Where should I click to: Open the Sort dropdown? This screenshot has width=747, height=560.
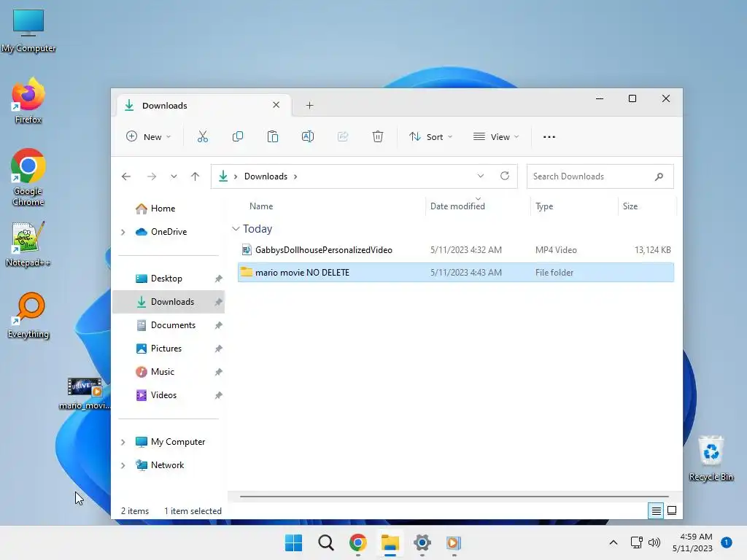point(430,136)
